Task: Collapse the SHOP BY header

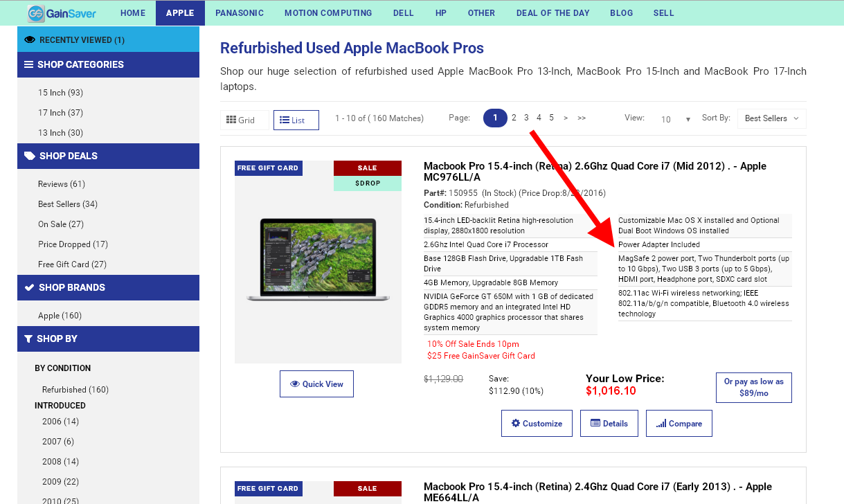Action: (108, 339)
